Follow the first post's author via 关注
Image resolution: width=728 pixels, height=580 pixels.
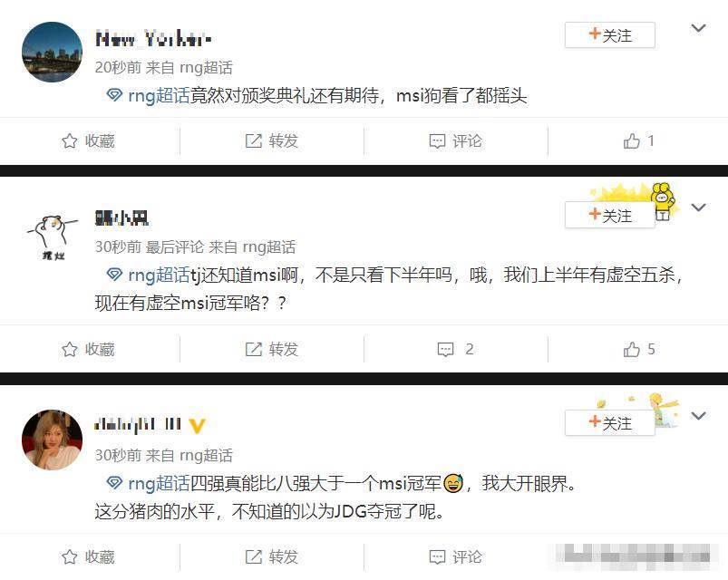coord(609,35)
